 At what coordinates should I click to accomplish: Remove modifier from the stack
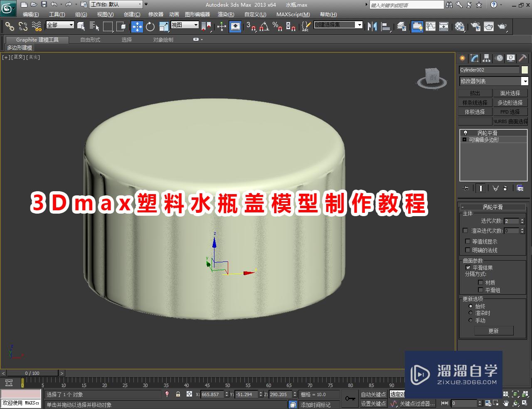tap(505, 188)
